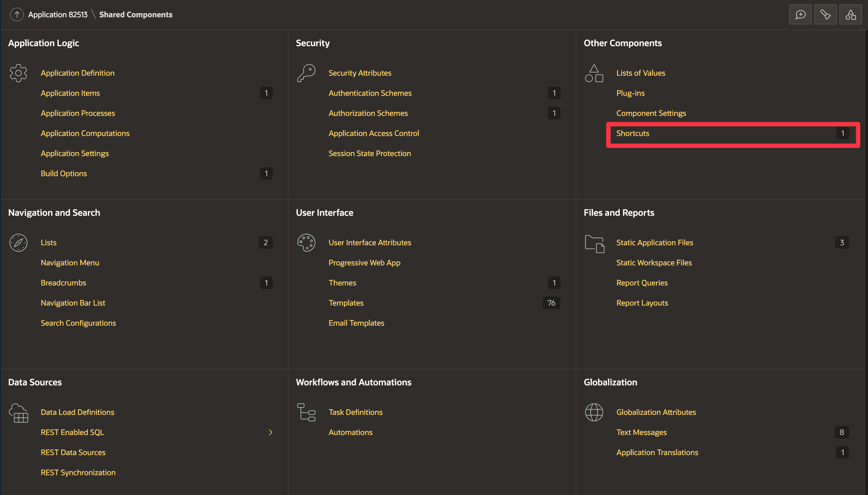868x495 pixels.
Task: Click the compass icon under Navigation and Search
Action: (x=18, y=243)
